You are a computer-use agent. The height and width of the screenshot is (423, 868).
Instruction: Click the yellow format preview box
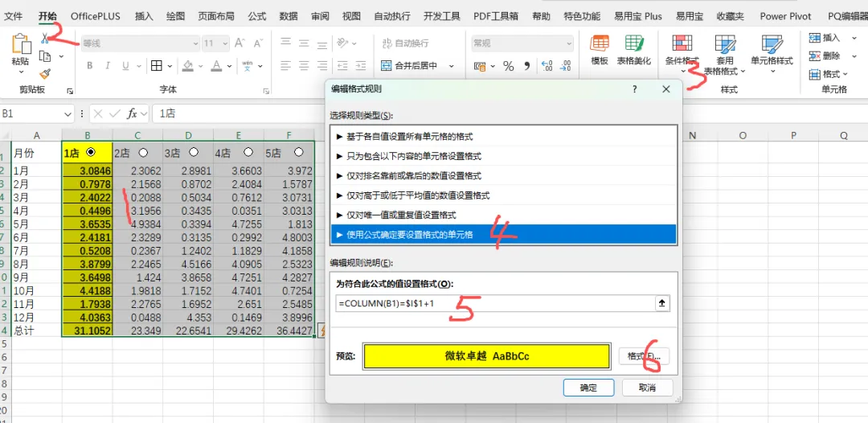click(x=486, y=356)
